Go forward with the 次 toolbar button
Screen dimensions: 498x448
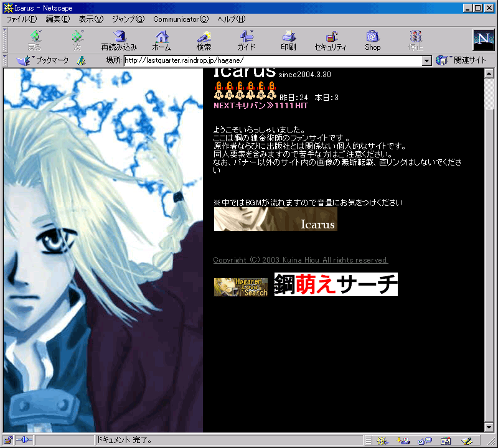click(x=77, y=40)
